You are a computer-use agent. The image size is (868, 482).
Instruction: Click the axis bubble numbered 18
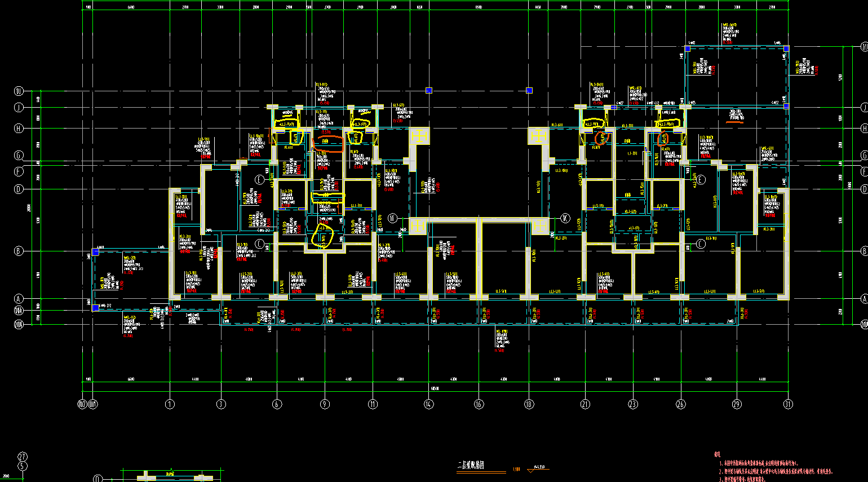(529, 404)
